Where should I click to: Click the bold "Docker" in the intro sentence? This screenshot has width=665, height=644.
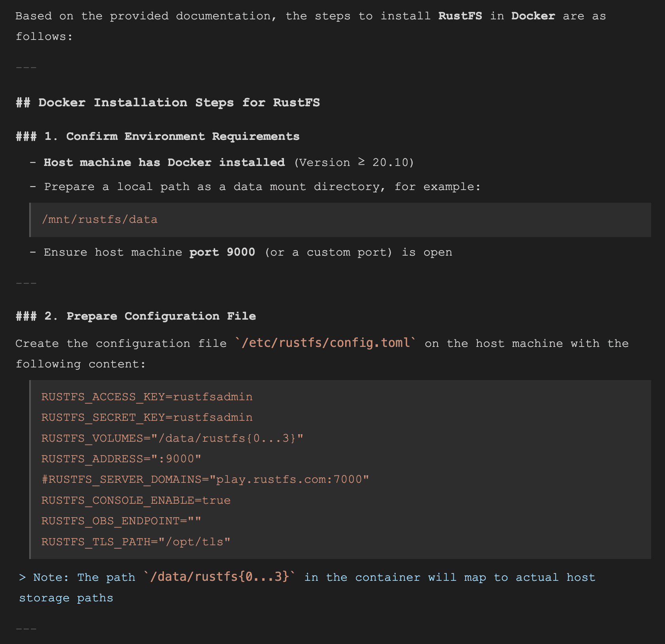point(533,16)
